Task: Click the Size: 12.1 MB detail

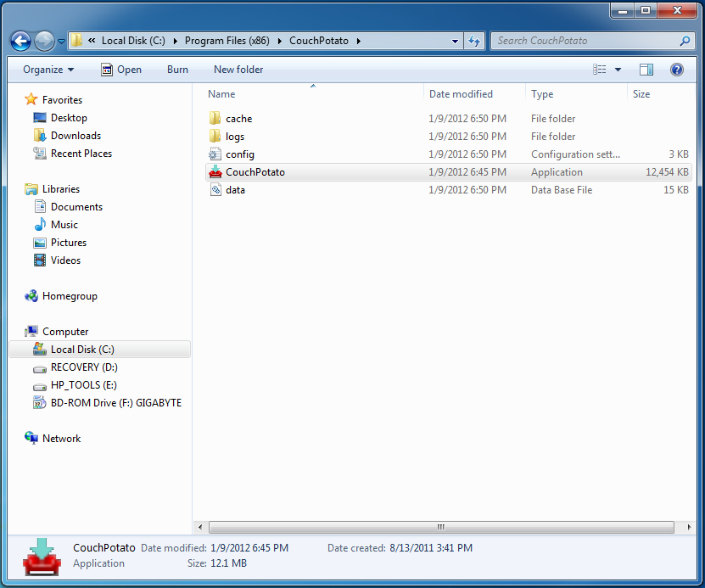Action: tap(217, 563)
